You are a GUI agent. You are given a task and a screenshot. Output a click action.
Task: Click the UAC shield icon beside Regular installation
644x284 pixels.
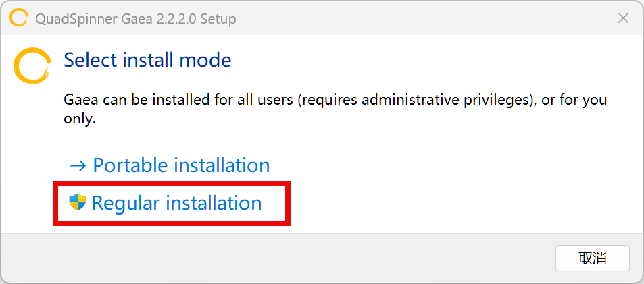(78, 202)
